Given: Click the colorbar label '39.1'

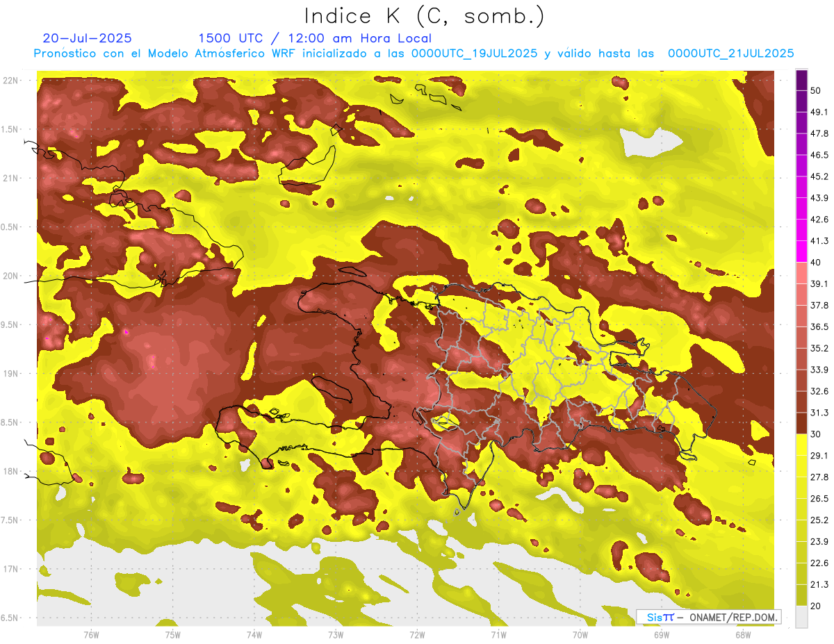Looking at the screenshot, I should click(819, 283).
